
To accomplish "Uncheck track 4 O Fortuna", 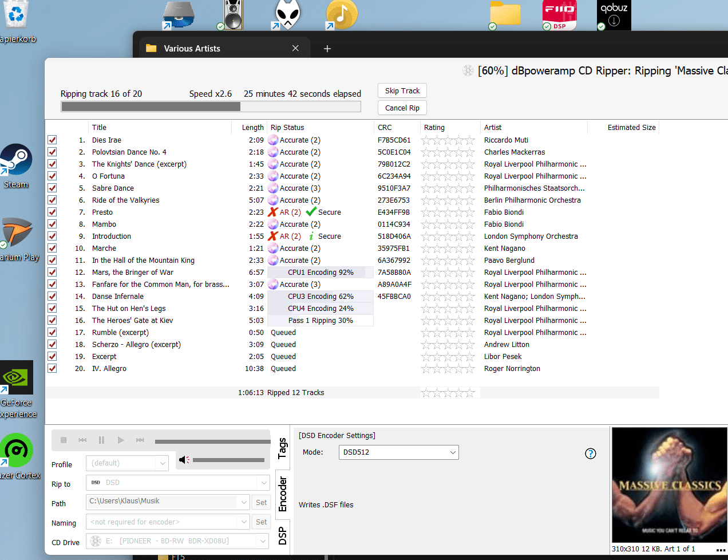I will [52, 176].
